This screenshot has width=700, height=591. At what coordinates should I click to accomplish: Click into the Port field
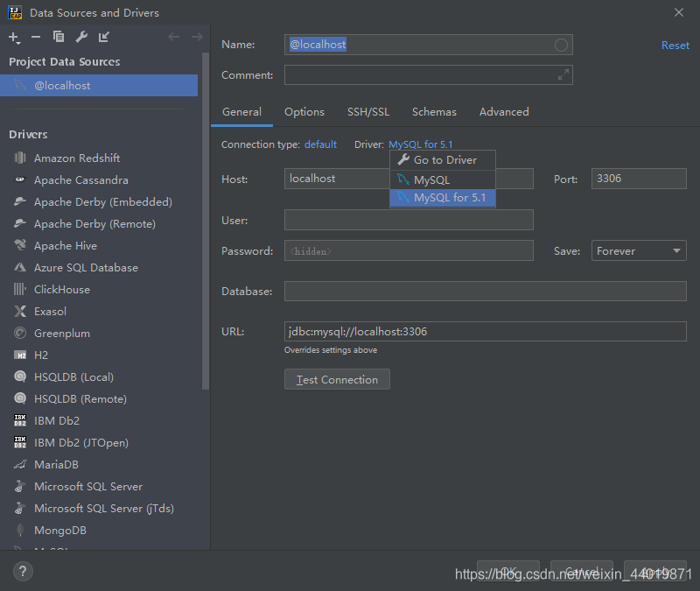click(x=639, y=179)
